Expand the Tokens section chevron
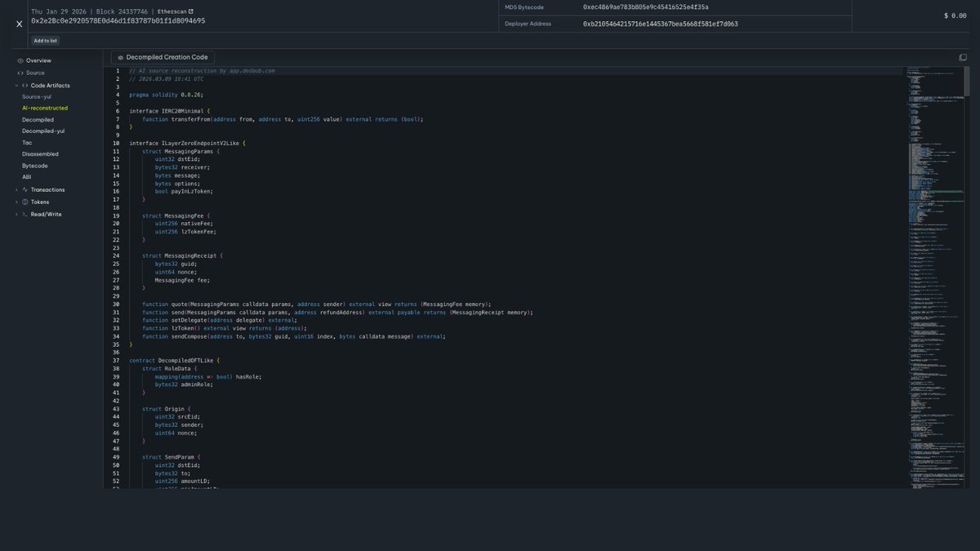980x551 pixels. coord(16,202)
